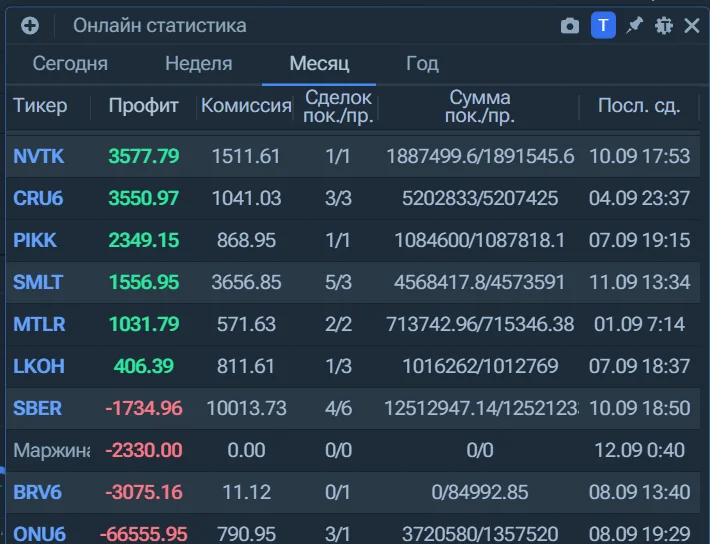The height and width of the screenshot is (544, 710).
Task: Toggle the blue T button
Action: click(603, 25)
